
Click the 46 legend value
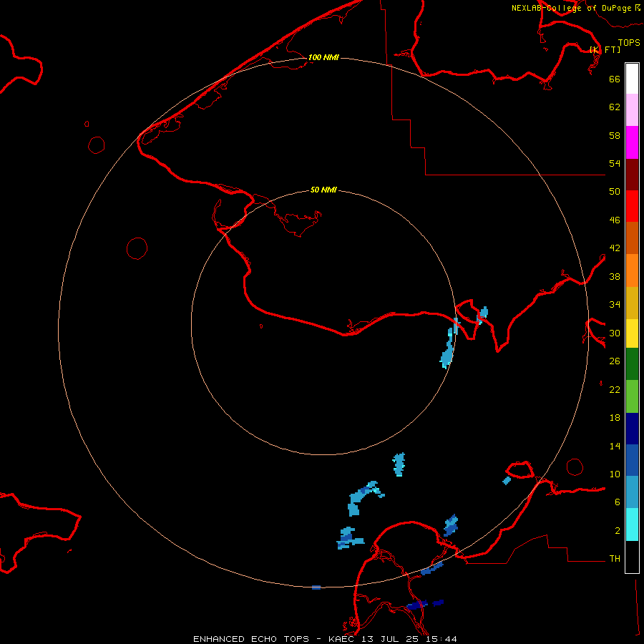tap(615, 220)
